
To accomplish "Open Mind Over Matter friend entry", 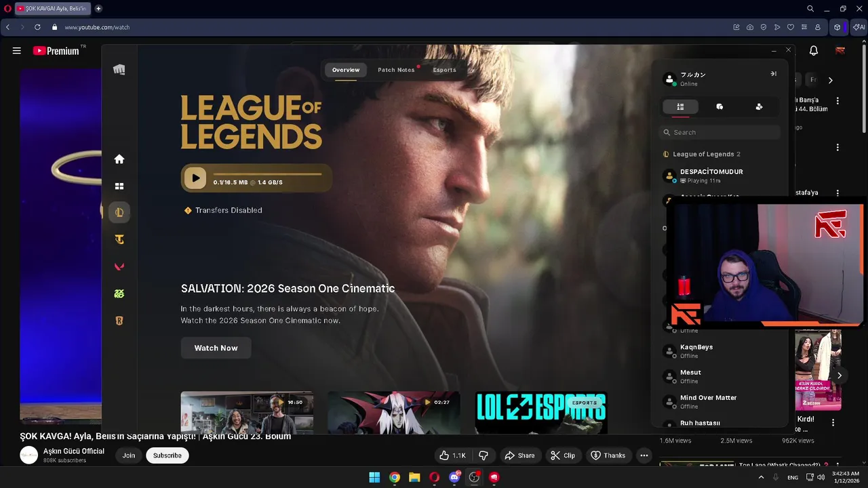I will point(719,402).
